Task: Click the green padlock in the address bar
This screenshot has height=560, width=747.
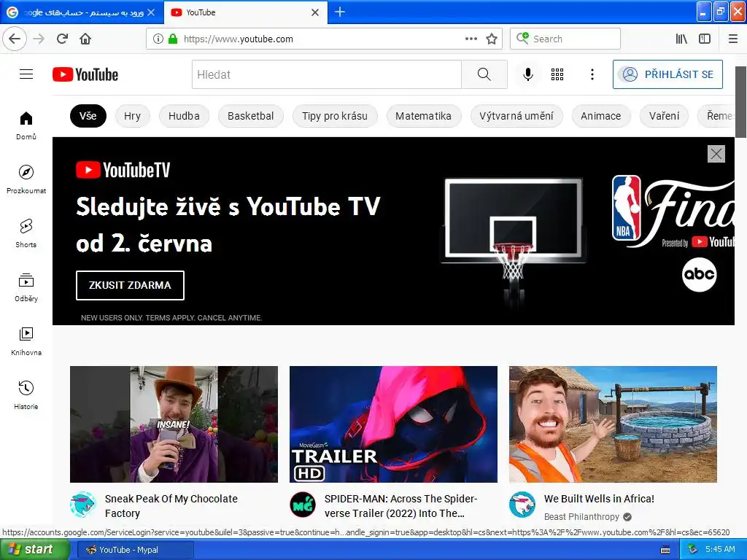Action: coord(173,39)
